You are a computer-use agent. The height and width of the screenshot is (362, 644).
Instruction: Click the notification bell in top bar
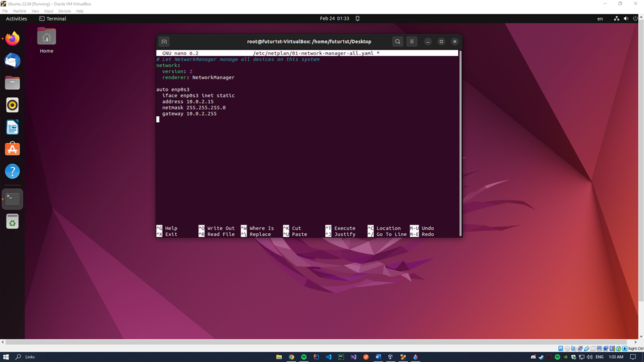tap(358, 18)
